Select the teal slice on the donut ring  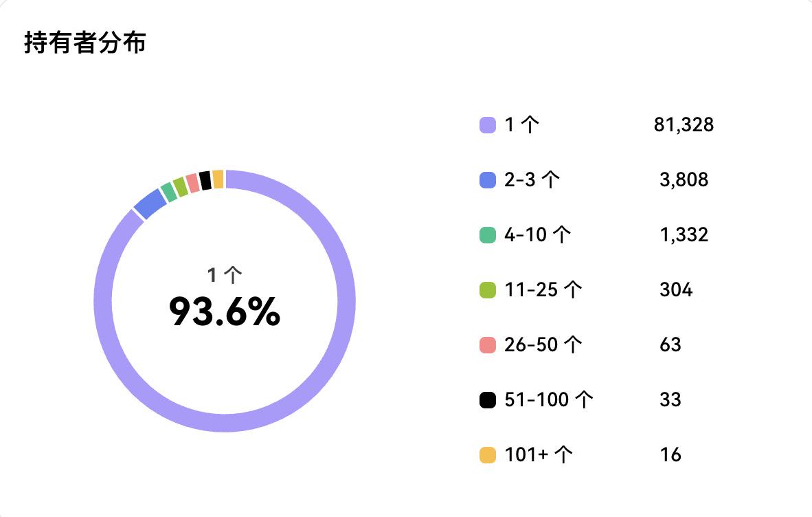tap(168, 192)
